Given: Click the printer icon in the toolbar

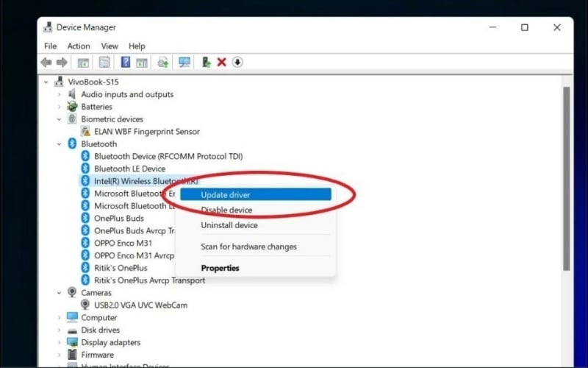Looking at the screenshot, I should click(162, 63).
